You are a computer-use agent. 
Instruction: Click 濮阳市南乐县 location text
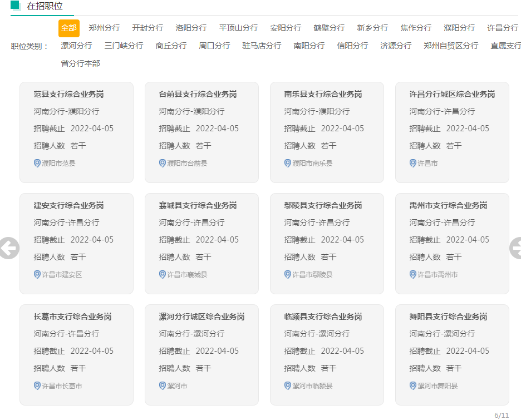pyautogui.click(x=312, y=164)
